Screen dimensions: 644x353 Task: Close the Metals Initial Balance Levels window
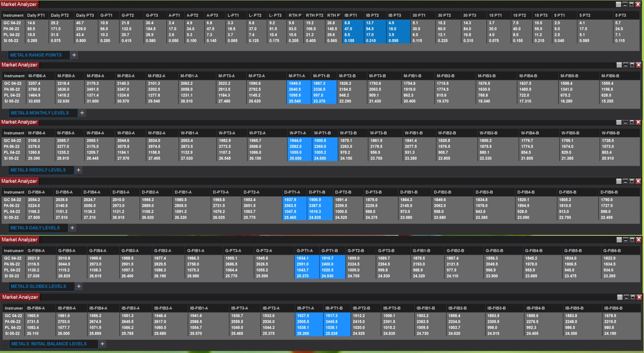click(x=639, y=297)
